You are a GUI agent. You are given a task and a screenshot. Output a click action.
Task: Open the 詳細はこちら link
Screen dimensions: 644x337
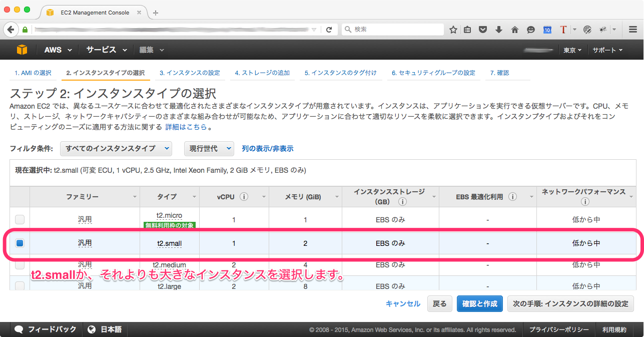tap(186, 127)
